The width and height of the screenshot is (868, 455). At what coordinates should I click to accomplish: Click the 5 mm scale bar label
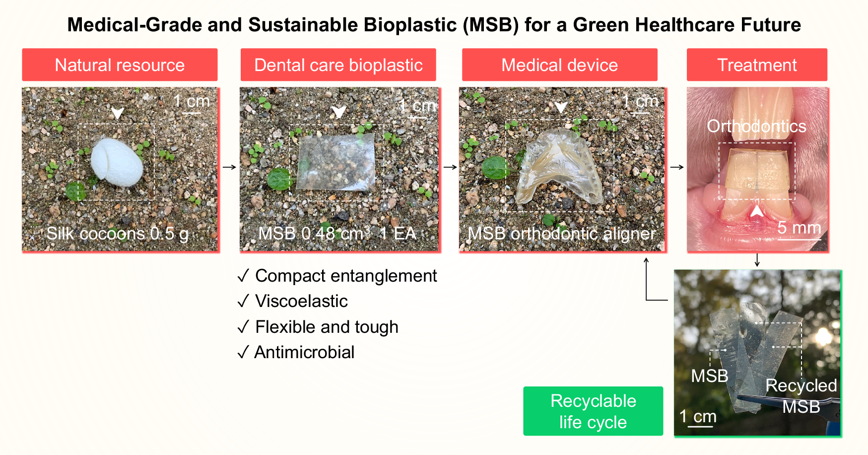click(x=799, y=228)
